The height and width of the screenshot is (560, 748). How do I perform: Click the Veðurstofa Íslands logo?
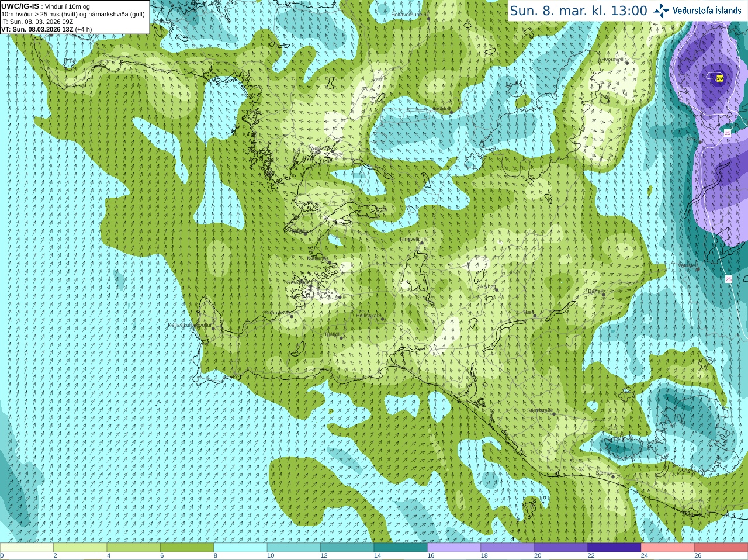[697, 11]
